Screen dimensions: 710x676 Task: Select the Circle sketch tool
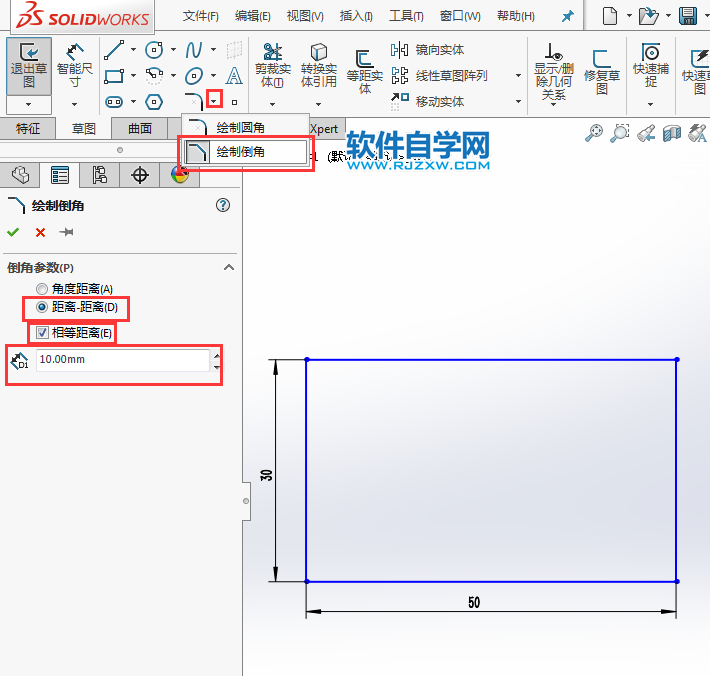[x=154, y=50]
